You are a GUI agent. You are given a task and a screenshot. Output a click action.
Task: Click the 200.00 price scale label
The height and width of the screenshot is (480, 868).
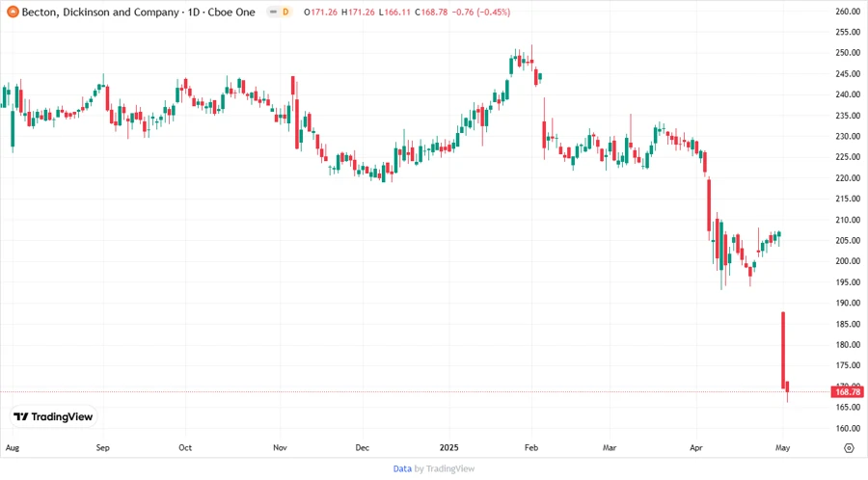(x=848, y=261)
